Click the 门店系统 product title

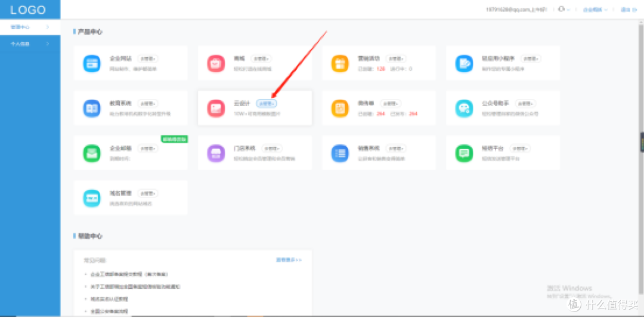click(x=245, y=148)
